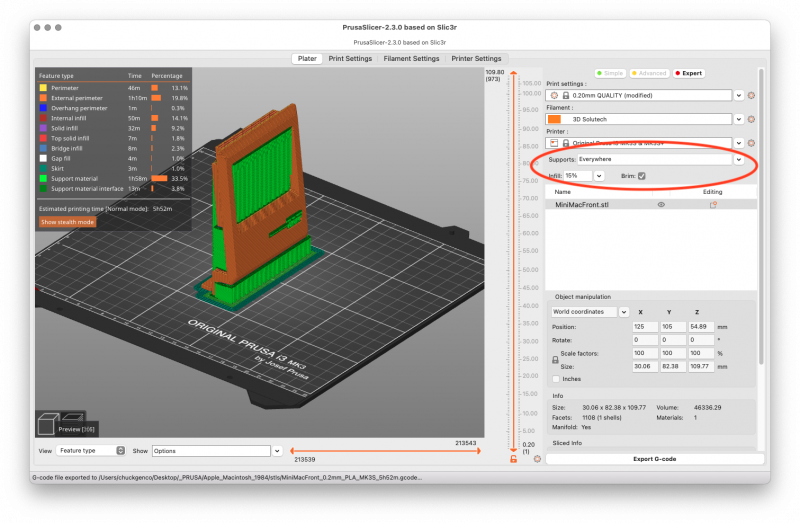Click the Scale factors Y field

[673, 353]
